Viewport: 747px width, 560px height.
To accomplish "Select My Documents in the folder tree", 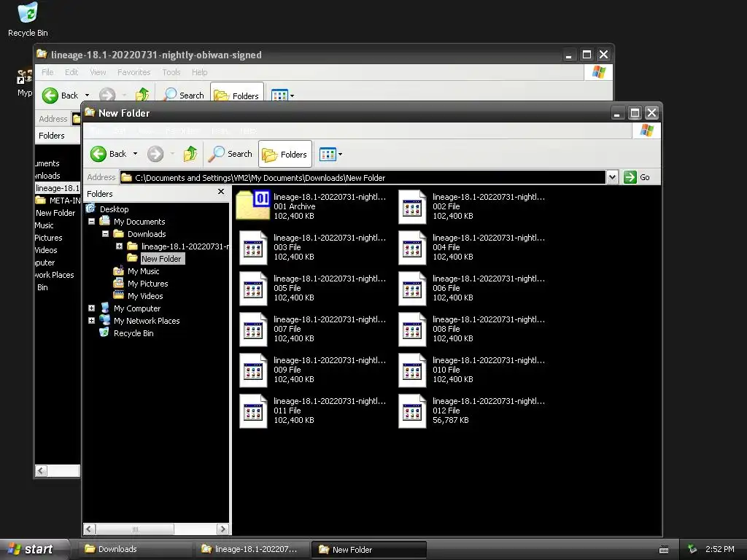I will pos(139,222).
